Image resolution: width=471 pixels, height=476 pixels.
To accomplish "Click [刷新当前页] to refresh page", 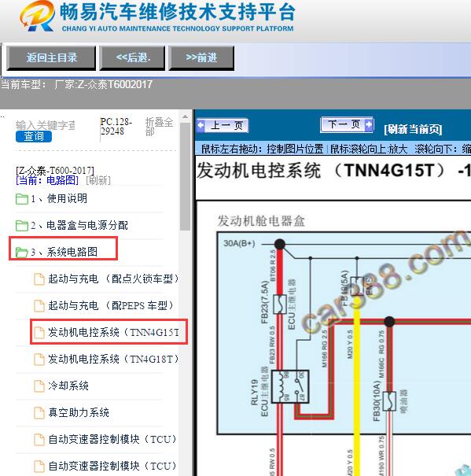I will [x=413, y=129].
